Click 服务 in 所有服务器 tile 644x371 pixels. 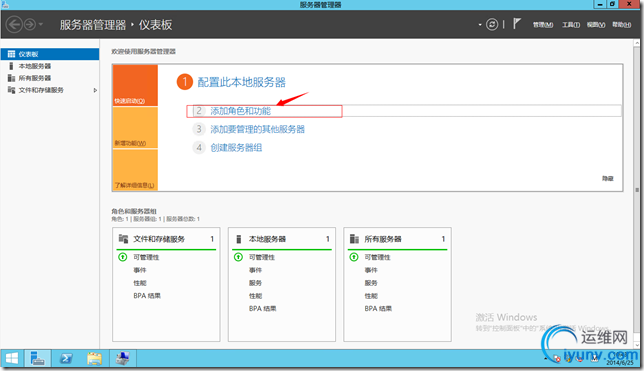tap(371, 283)
